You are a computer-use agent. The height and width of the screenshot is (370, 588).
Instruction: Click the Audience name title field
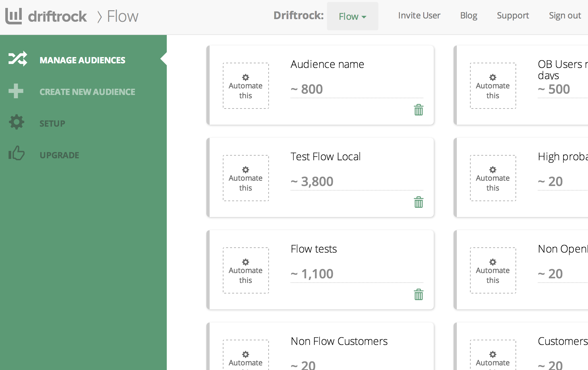pos(327,64)
